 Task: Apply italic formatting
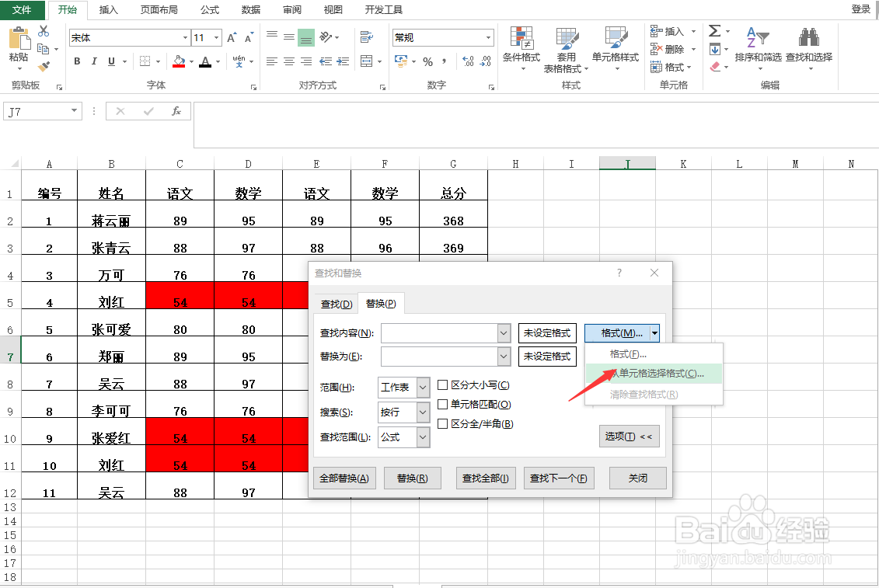[x=94, y=61]
